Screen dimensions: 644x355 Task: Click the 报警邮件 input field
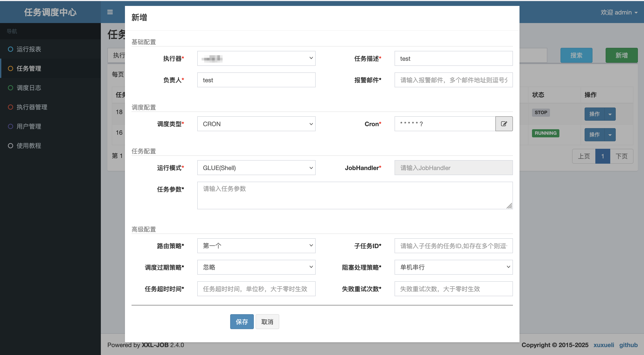tap(453, 80)
